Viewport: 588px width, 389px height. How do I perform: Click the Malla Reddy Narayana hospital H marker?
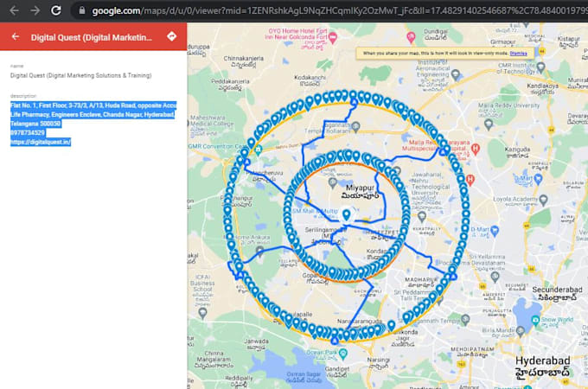click(475, 148)
